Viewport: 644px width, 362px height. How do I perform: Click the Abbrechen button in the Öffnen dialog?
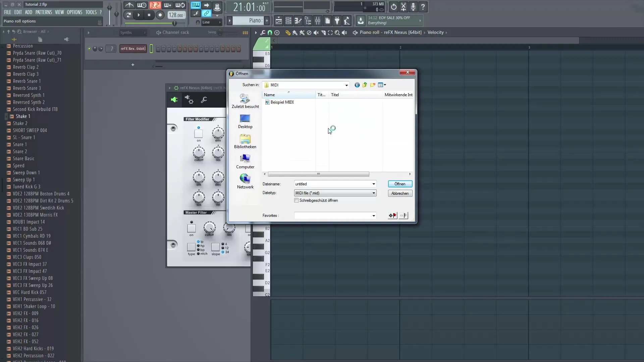click(399, 193)
